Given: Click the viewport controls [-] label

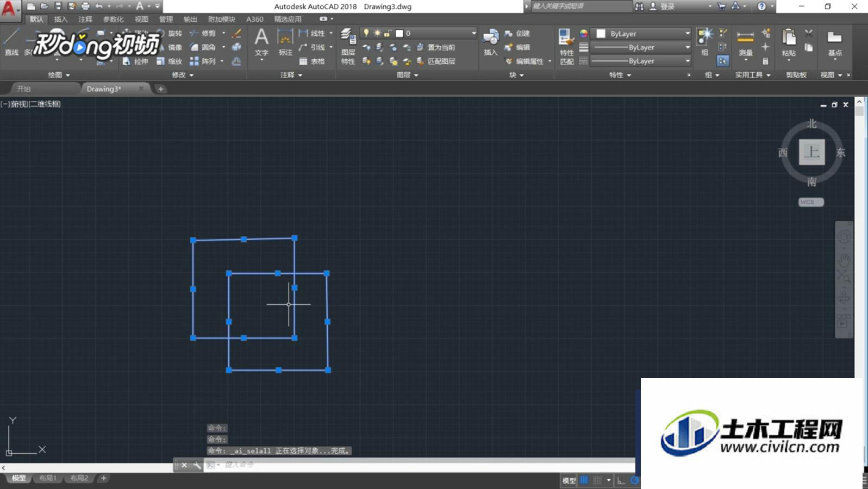Looking at the screenshot, I should pyautogui.click(x=5, y=104).
